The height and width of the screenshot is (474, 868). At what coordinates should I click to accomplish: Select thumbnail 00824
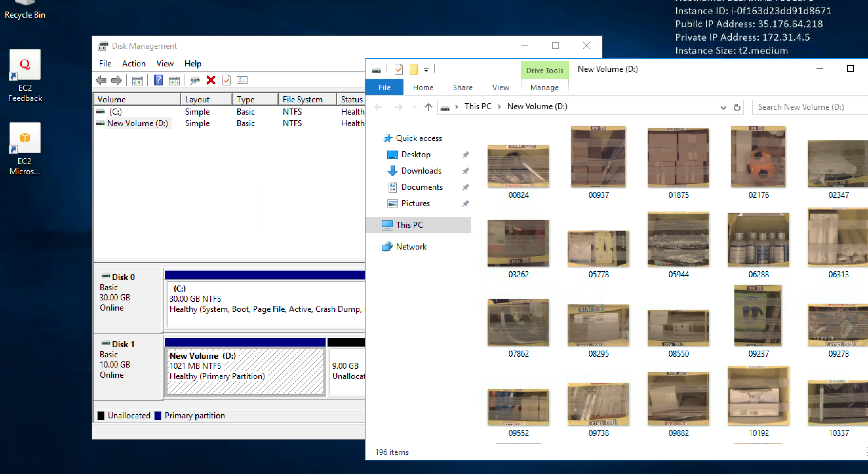pos(518,166)
